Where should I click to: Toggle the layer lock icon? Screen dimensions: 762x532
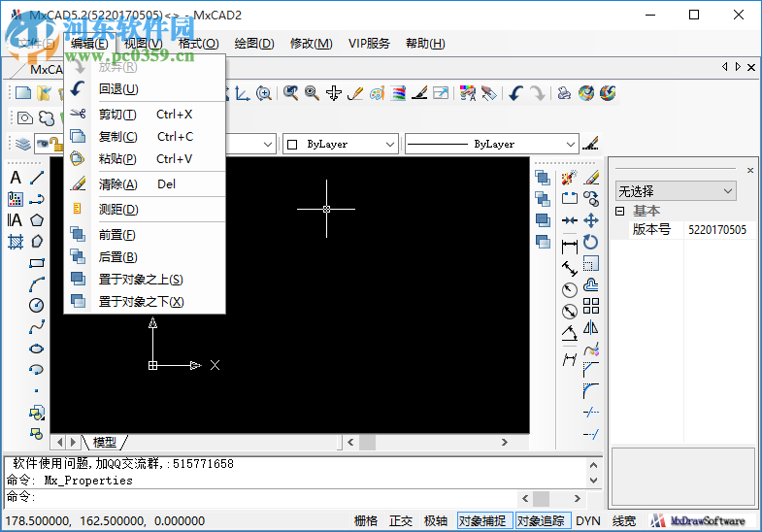[x=57, y=144]
